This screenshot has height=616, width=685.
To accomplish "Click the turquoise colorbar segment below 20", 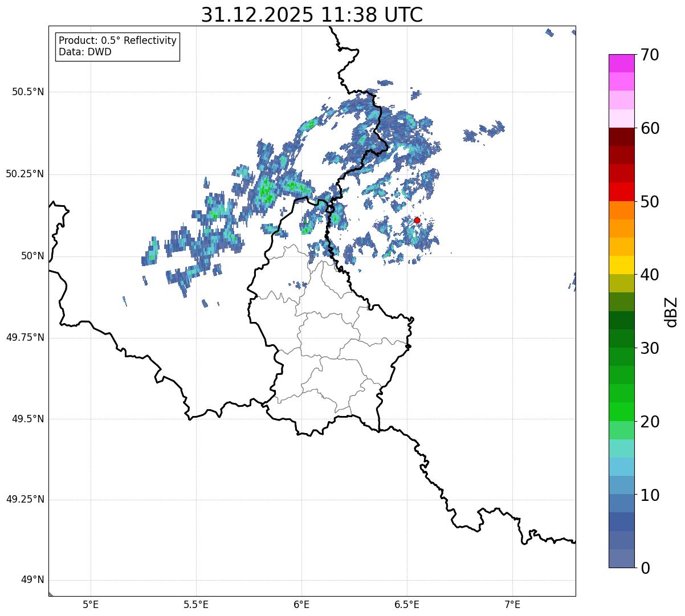I will click(622, 448).
